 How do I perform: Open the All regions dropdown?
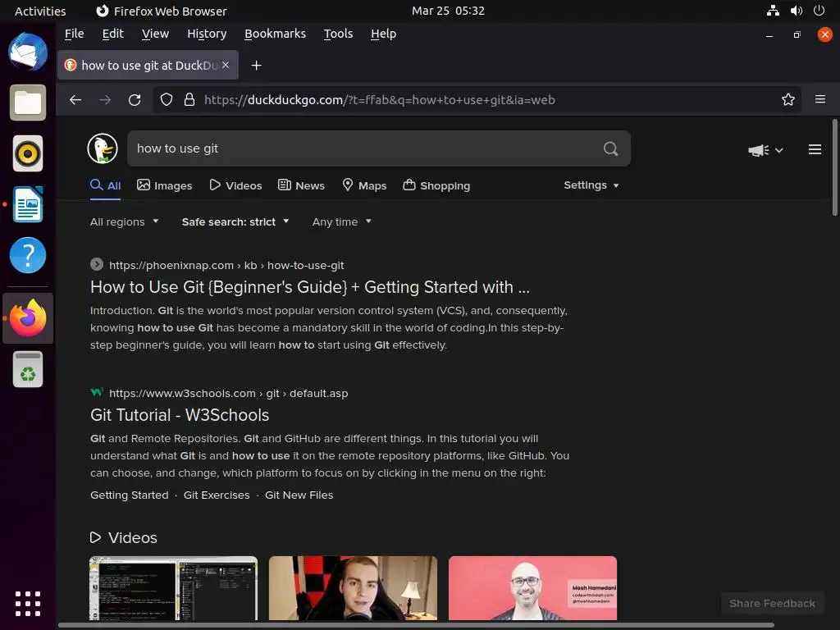click(125, 221)
